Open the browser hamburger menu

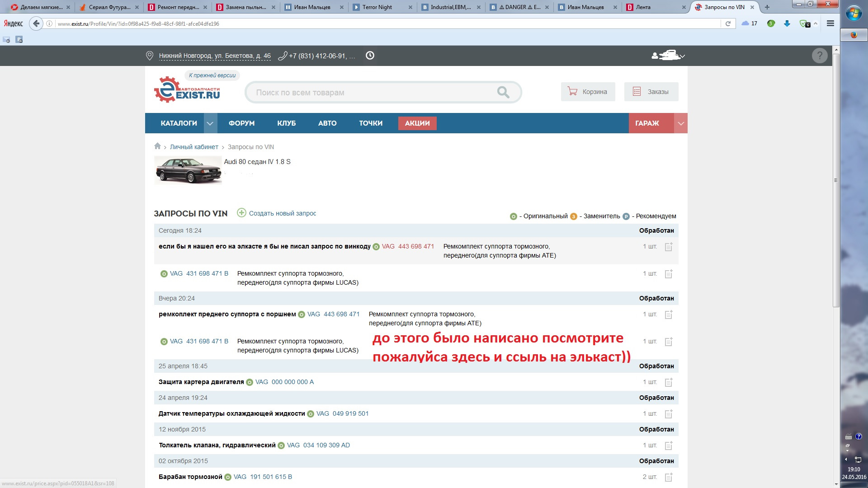point(830,23)
